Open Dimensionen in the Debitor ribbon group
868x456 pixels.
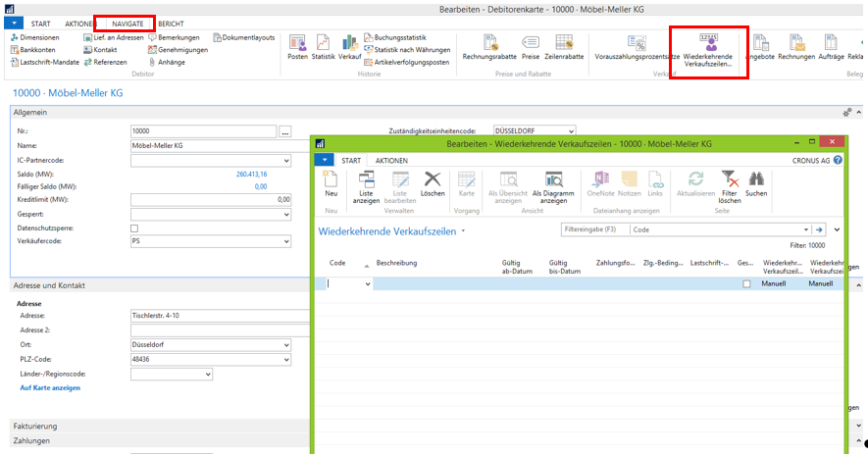34,37
